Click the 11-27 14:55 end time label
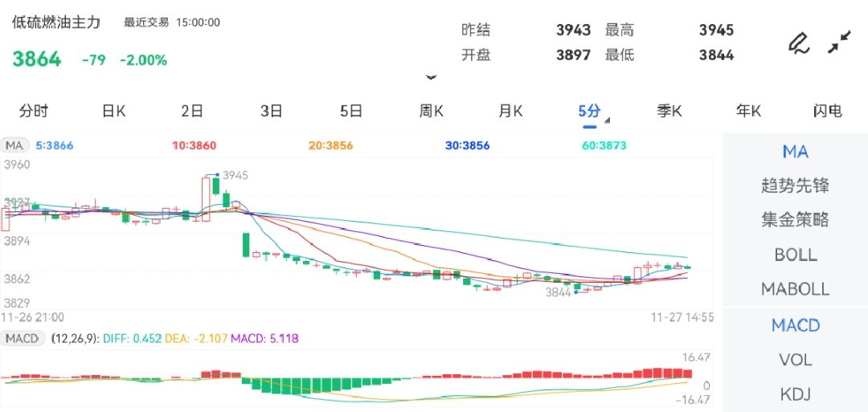868x412 pixels. (682, 317)
